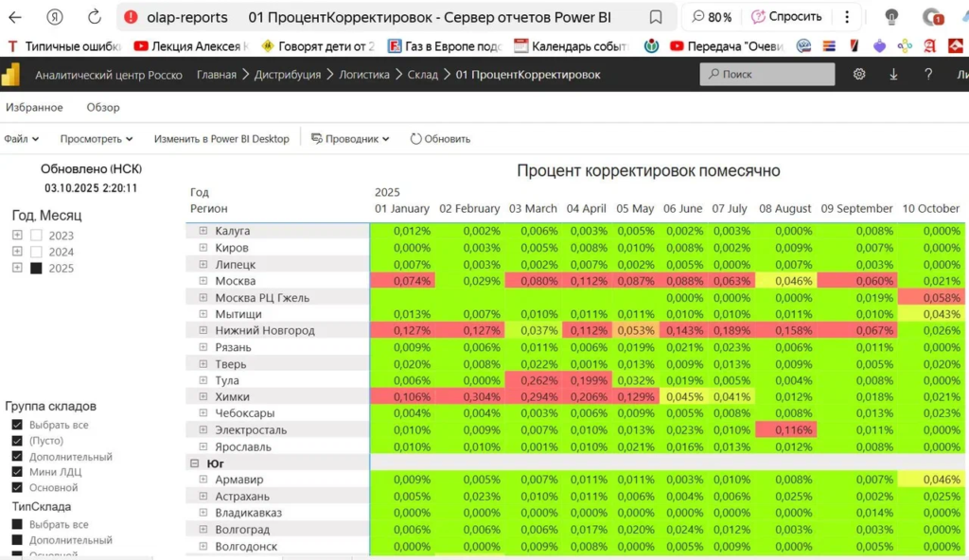Image resolution: width=969 pixels, height=560 pixels.
Task: Click the download arrow icon in header
Action: (893, 75)
